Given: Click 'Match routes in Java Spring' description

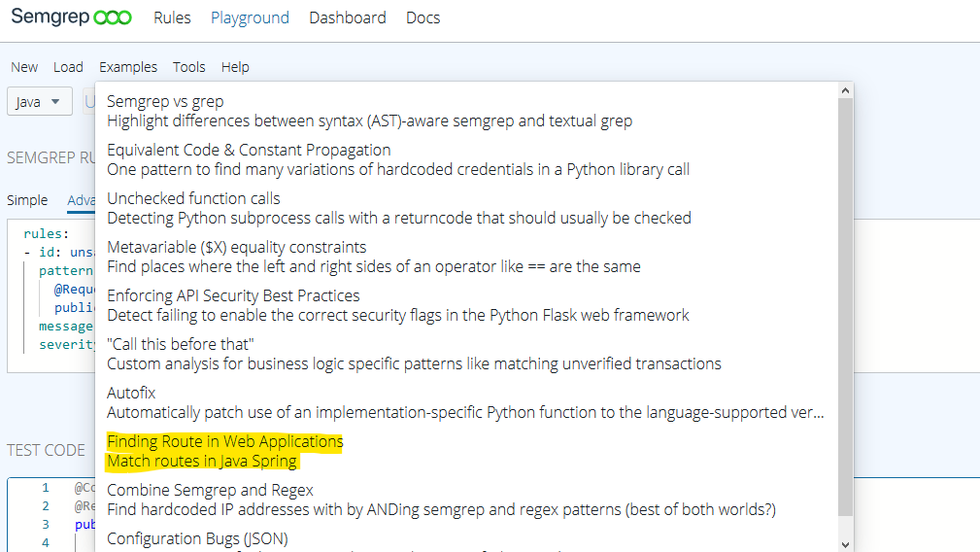Looking at the screenshot, I should [x=202, y=462].
